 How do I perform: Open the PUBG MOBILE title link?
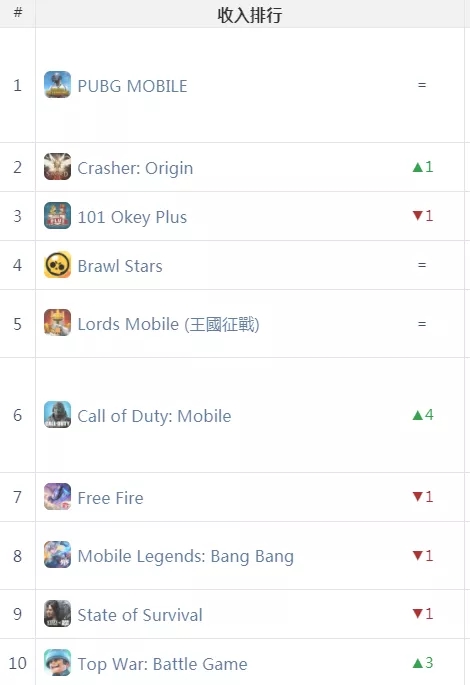(132, 86)
